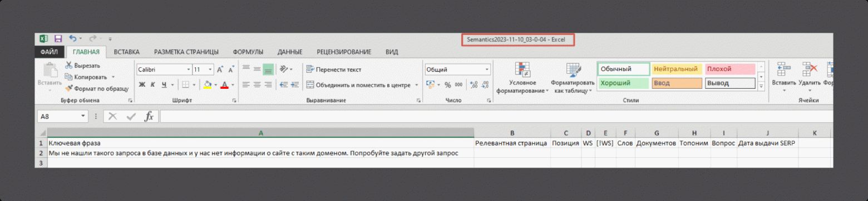
Task: Click the Undo arrow icon
Action: (73, 39)
